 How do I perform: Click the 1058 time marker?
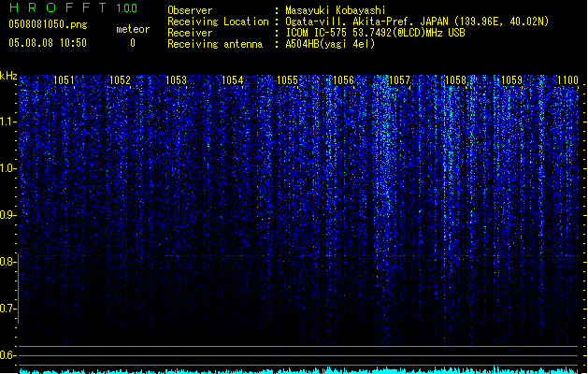(x=455, y=80)
